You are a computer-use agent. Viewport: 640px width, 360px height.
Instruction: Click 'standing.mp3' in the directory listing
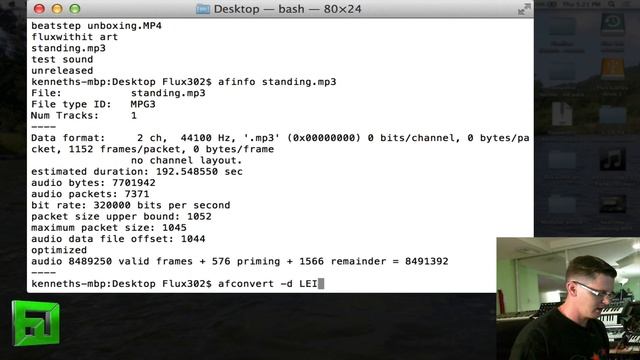[68, 48]
